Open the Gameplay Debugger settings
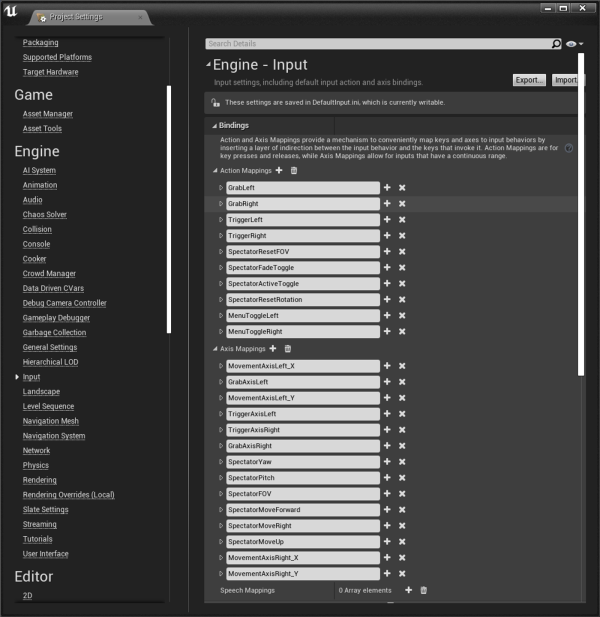 (x=56, y=318)
